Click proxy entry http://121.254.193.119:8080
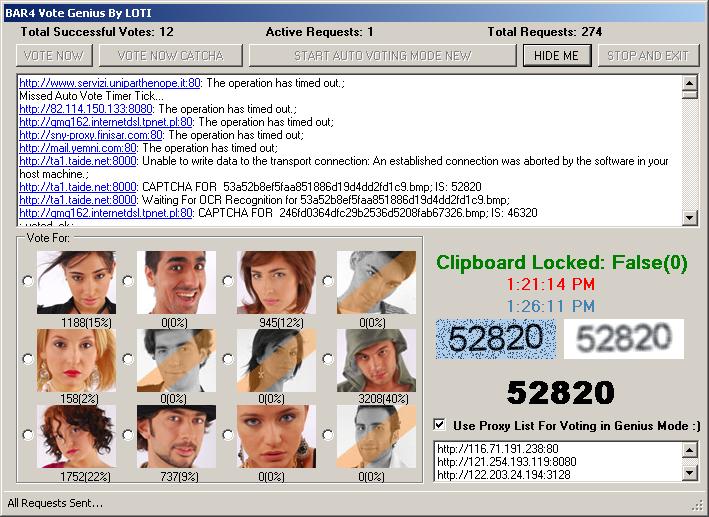 [507, 462]
